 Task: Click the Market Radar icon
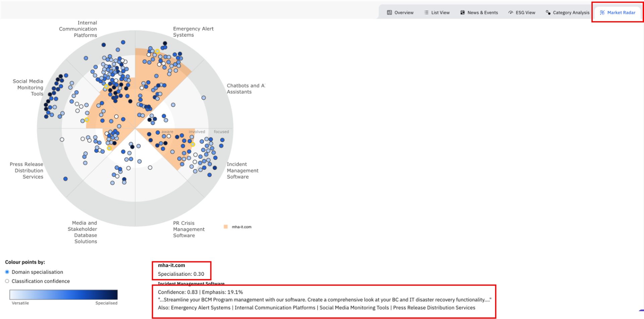coord(602,13)
